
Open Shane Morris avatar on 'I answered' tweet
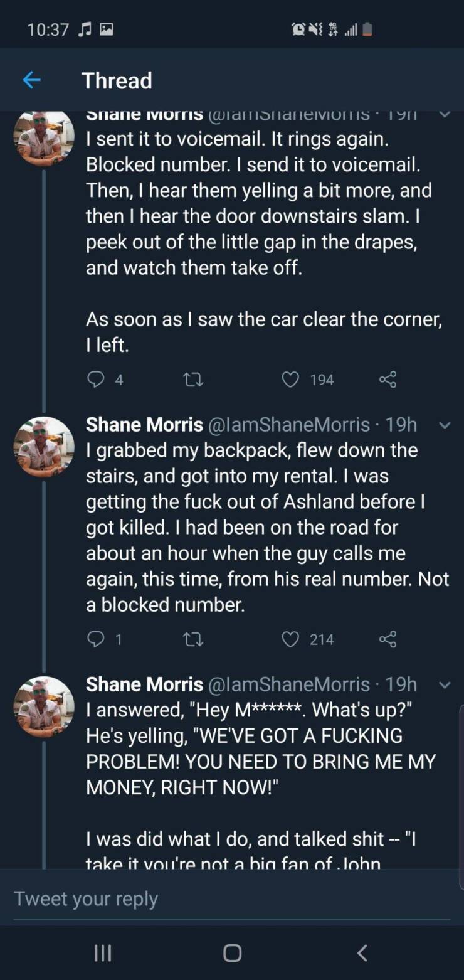(x=44, y=706)
